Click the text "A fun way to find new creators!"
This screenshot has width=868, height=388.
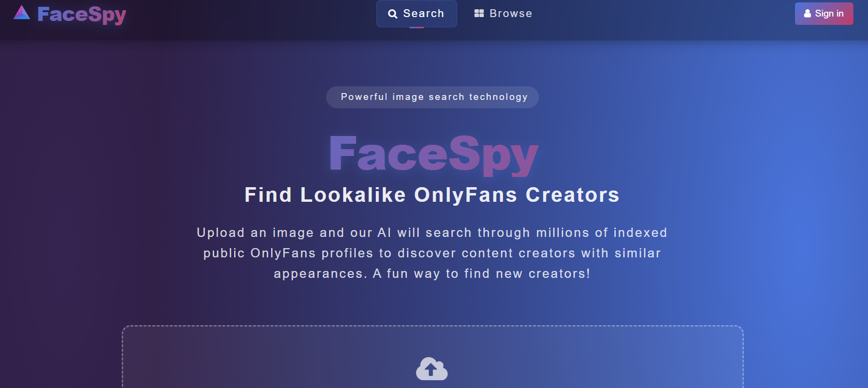pyautogui.click(x=481, y=274)
